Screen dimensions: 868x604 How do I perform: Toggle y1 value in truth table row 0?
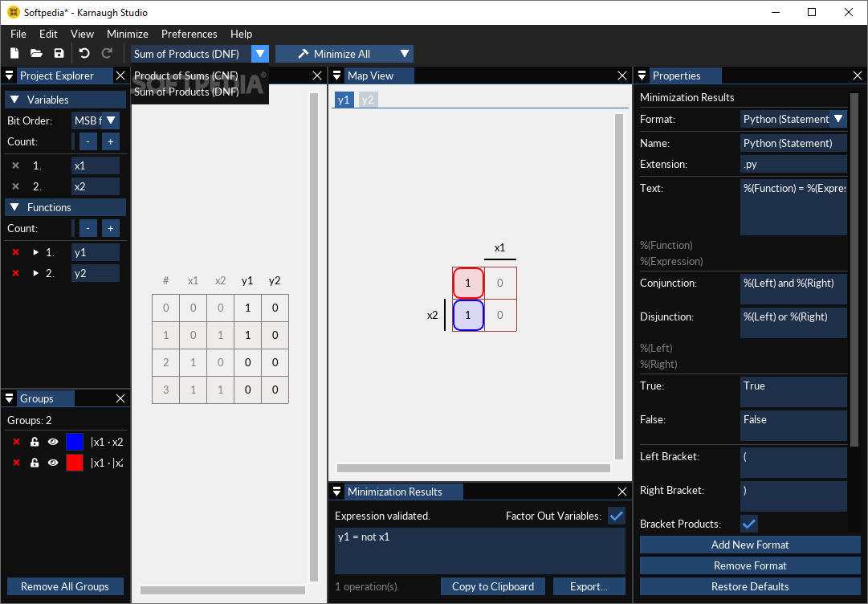pyautogui.click(x=247, y=308)
